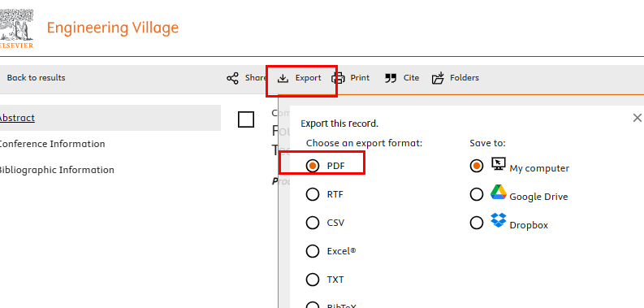Click the My computer monitor icon
The height and width of the screenshot is (308, 644).
tap(498, 164)
